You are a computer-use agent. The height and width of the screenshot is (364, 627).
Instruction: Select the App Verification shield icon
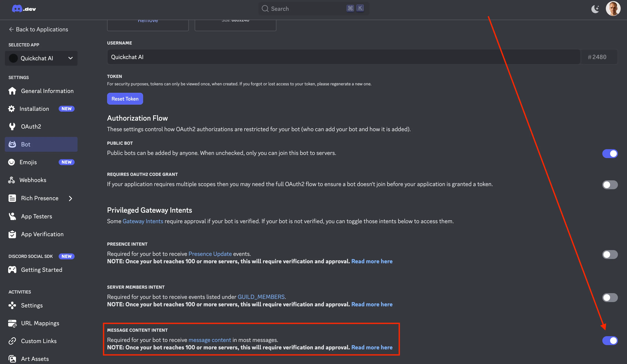click(12, 234)
